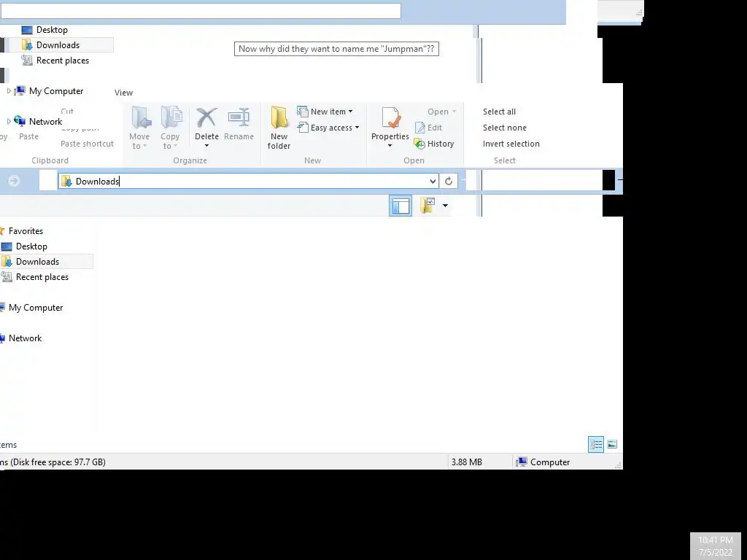Select My Computer with the expand arrow
The height and width of the screenshot is (560, 747).
(x=55, y=91)
